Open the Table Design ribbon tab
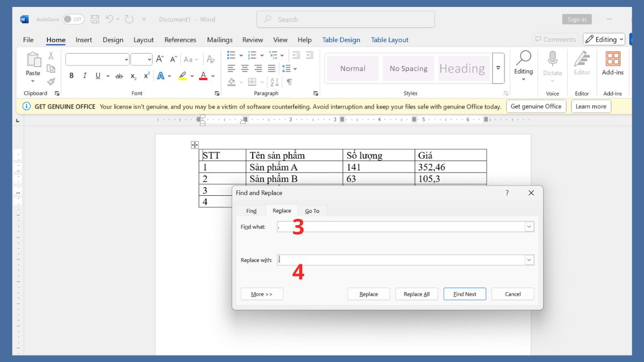Screen dimensions: 644x362 click(341, 40)
